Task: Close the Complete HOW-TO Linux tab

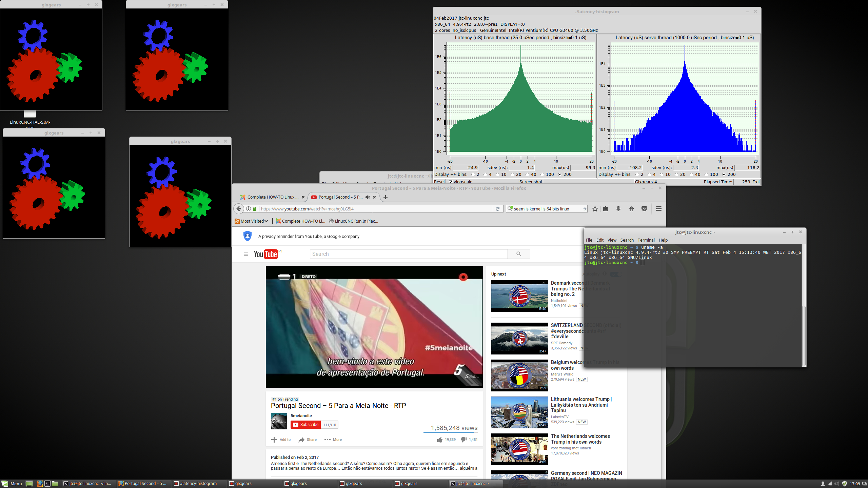Action: click(x=303, y=197)
